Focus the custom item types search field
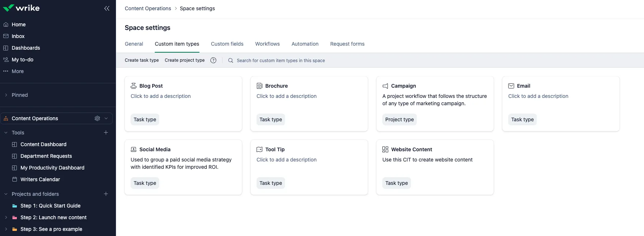Screen dimensions: 644x236 tap(281, 61)
